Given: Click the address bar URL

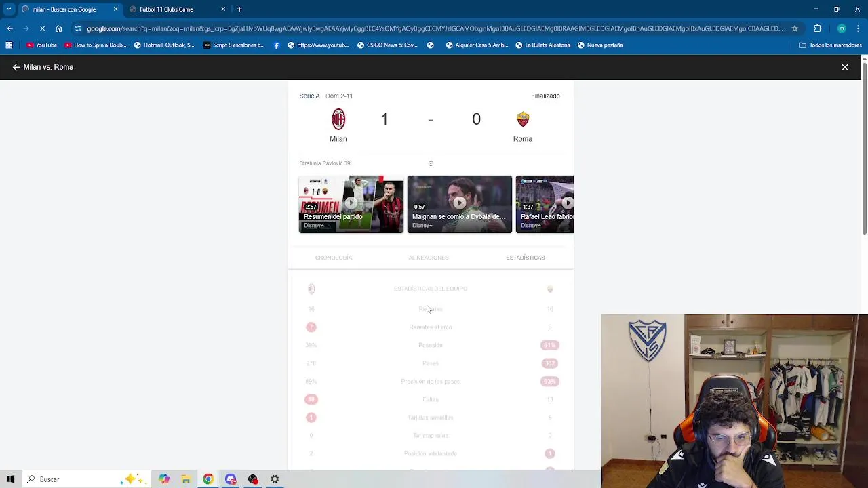Looking at the screenshot, I should [435, 28].
